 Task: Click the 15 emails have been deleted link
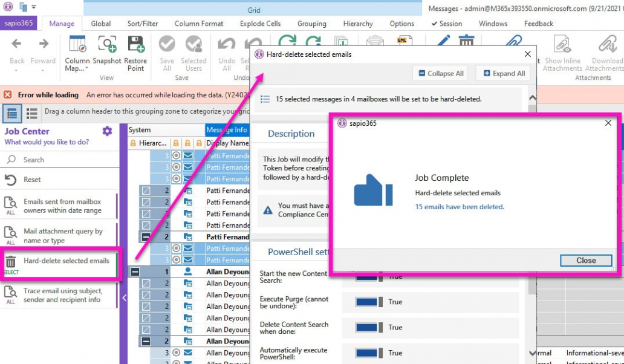click(x=460, y=207)
